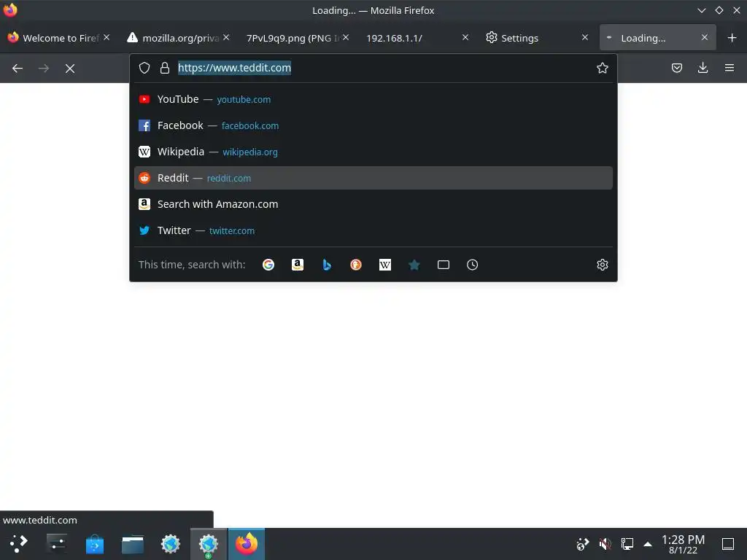This screenshot has width=747, height=560.
Task: Click Show Desktop button in panel
Action: pos(728,544)
